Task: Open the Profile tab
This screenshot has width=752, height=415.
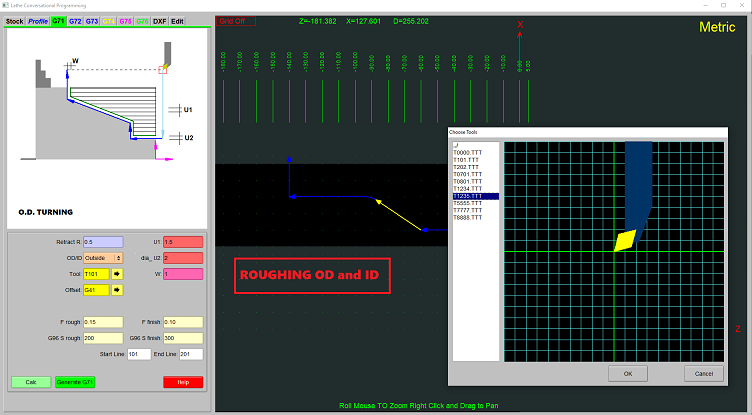Action: (x=38, y=21)
